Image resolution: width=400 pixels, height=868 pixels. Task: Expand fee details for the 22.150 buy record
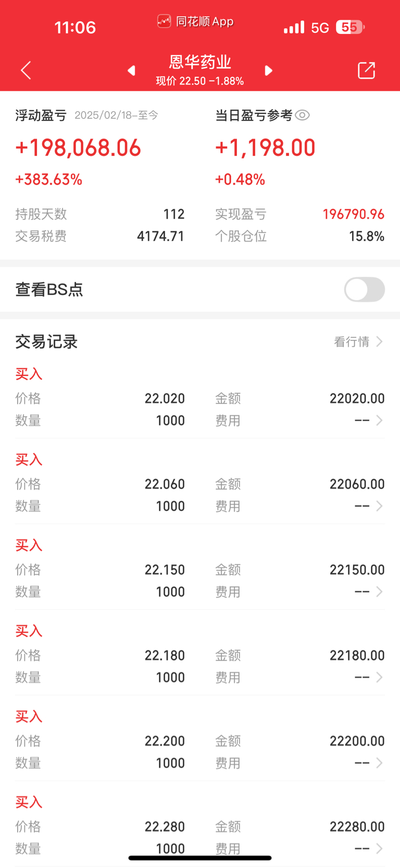point(380,592)
